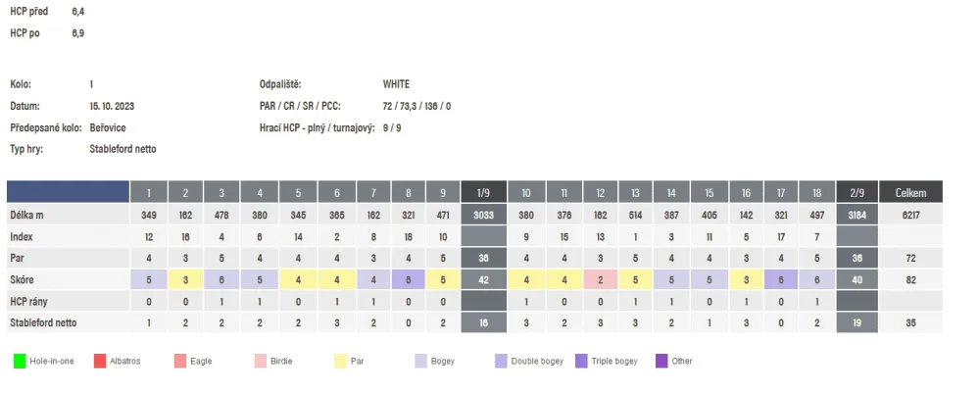The height and width of the screenshot is (394, 980).
Task: Click the front nine score 42 cell
Action: [x=484, y=280]
